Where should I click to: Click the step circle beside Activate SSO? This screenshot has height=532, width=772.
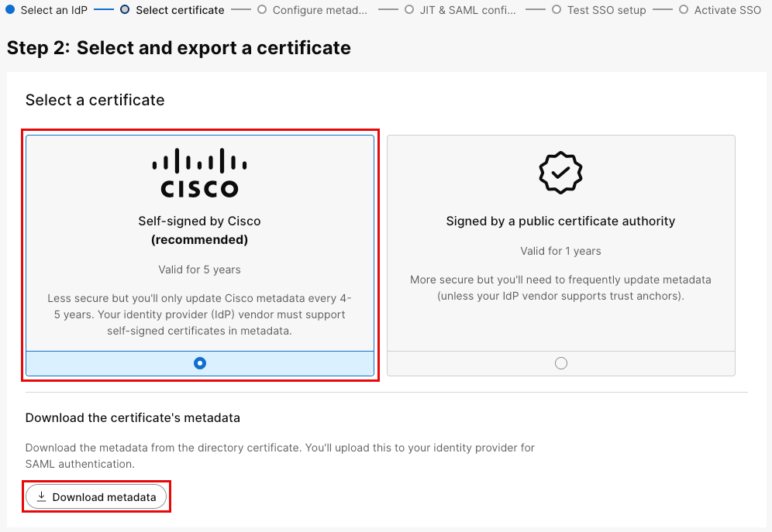click(684, 10)
